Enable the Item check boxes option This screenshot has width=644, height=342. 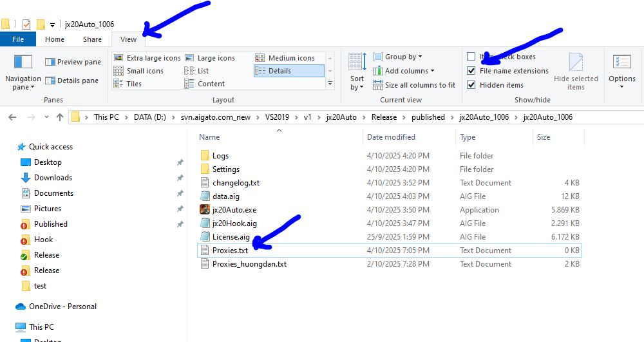click(471, 57)
